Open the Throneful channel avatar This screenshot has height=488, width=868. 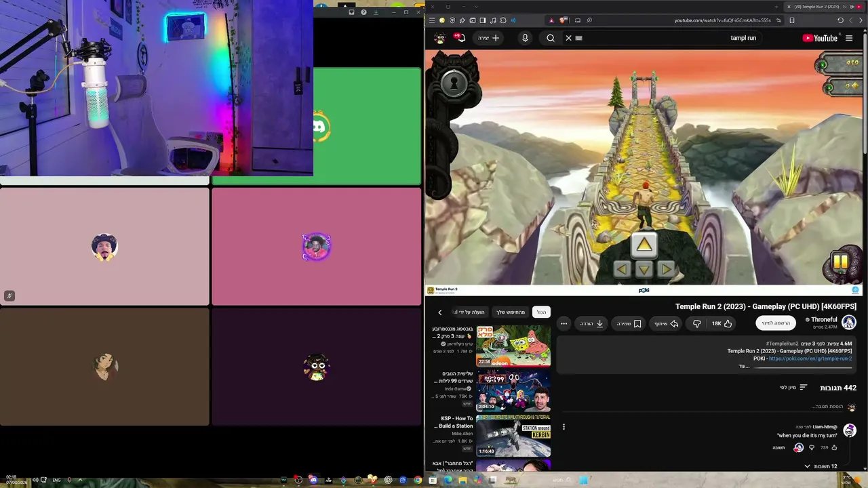click(x=849, y=323)
